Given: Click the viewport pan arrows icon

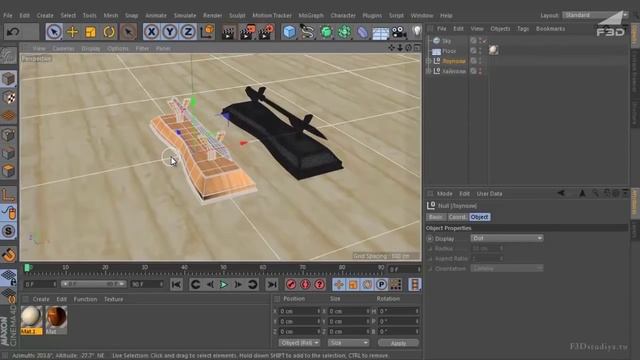Looking at the screenshot, I should (391, 48).
